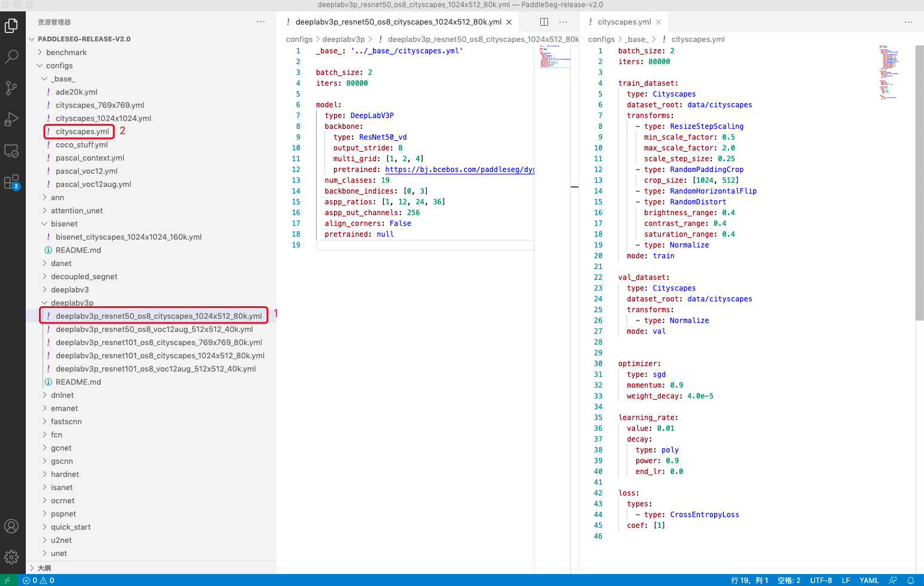Close the deeplabv3p_resnet50 editor tab
Image resolution: width=924 pixels, height=586 pixels.
click(x=509, y=22)
